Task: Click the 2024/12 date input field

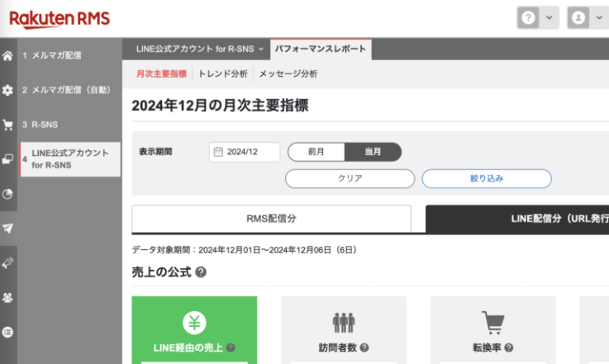Action: click(245, 152)
